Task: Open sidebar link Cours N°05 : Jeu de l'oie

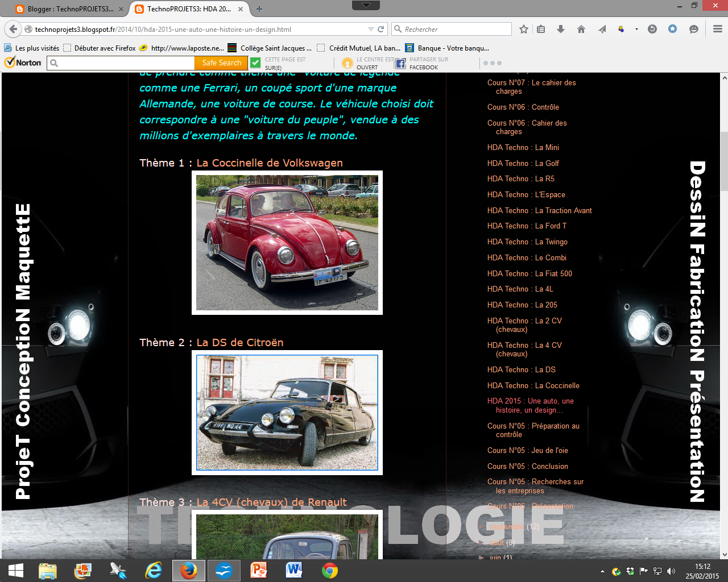Action: [x=528, y=450]
